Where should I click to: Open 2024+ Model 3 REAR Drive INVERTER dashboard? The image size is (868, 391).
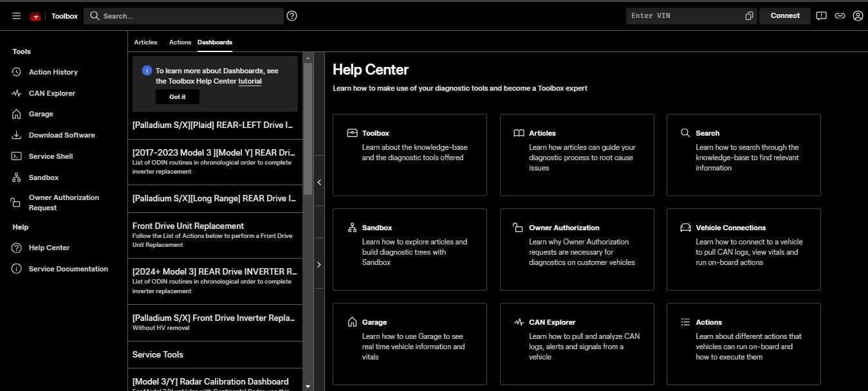(215, 281)
